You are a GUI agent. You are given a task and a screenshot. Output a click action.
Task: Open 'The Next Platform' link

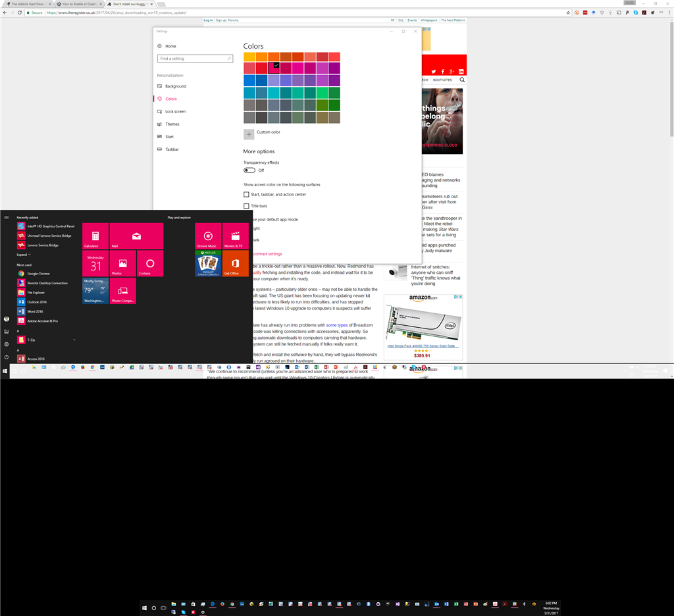(453, 20)
